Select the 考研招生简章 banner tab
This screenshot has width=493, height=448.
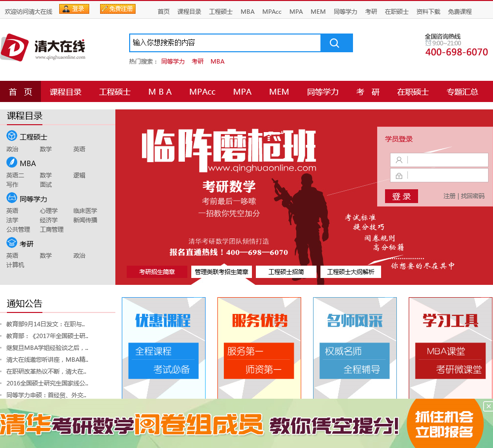157,272
